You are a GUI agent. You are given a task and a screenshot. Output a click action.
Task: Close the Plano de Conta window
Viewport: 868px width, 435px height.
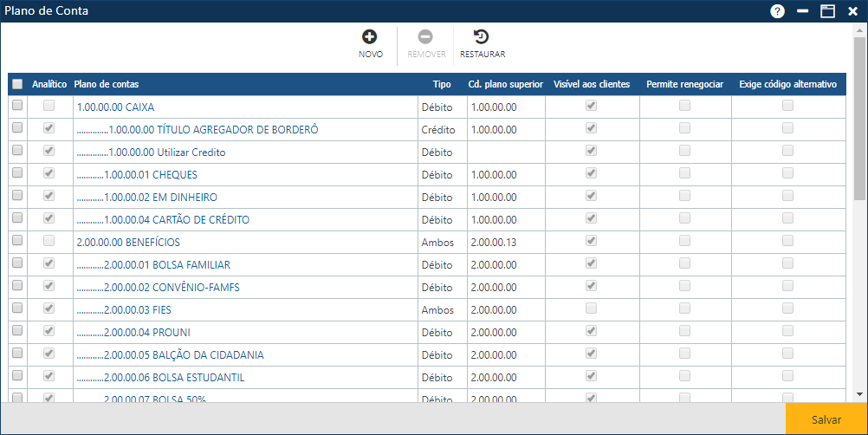point(852,11)
